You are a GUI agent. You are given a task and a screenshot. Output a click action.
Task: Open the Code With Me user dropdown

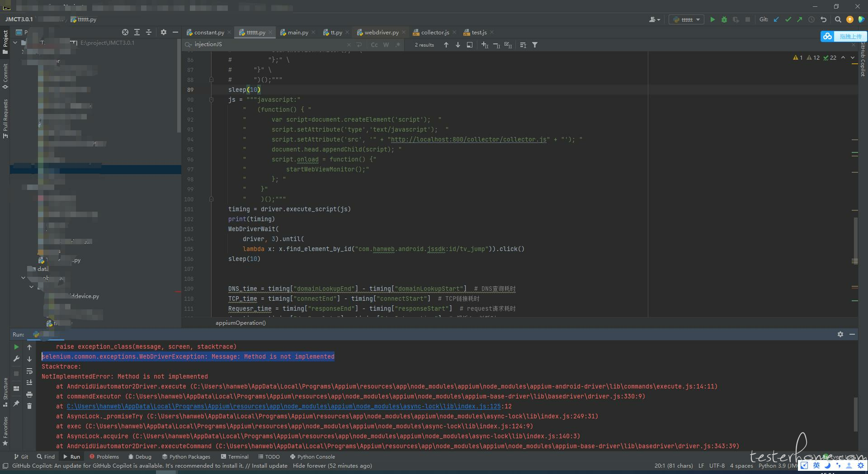pyautogui.click(x=654, y=19)
